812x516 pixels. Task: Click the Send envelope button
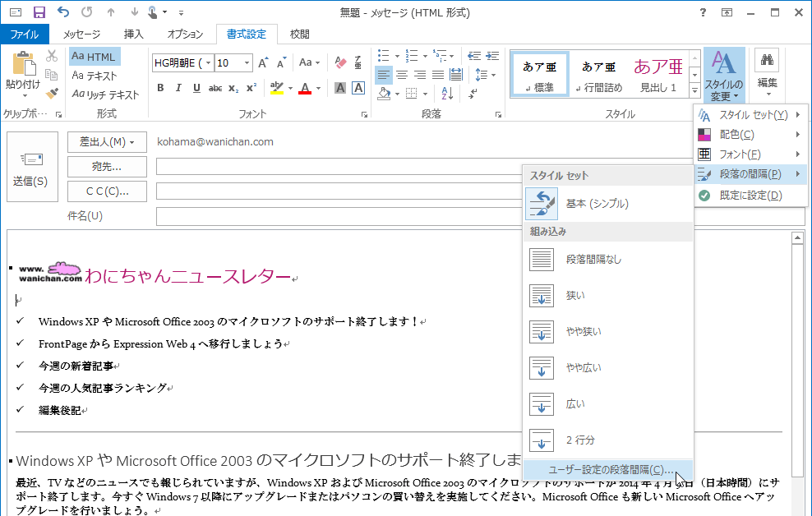click(x=32, y=166)
